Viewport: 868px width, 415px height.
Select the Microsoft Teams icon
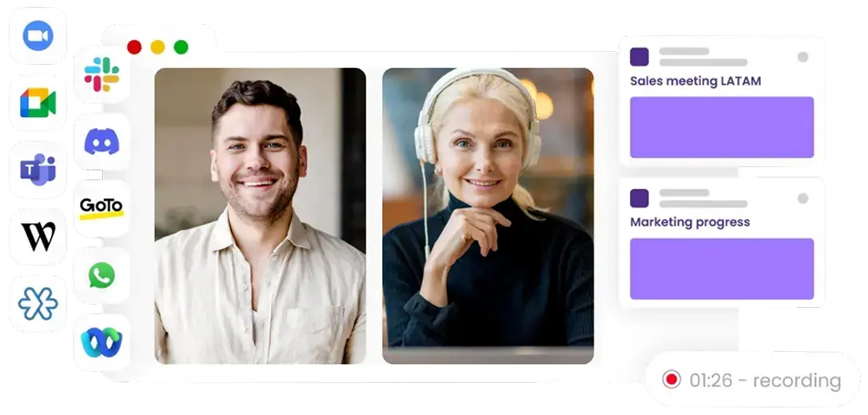38,170
